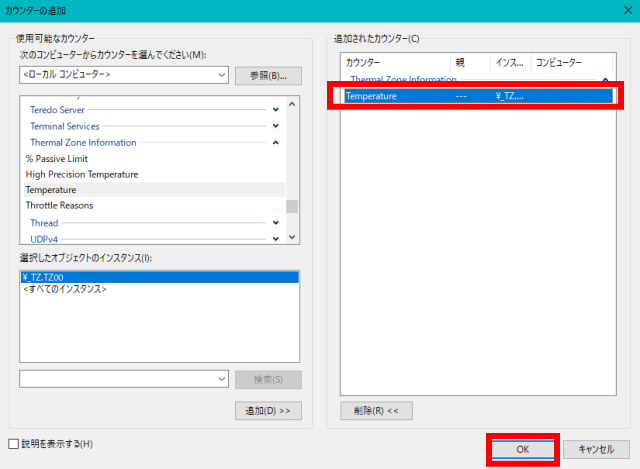The width and height of the screenshot is (640, 469).
Task: Choose the <すべてのインスタンス> instance entry
Action: point(64,289)
